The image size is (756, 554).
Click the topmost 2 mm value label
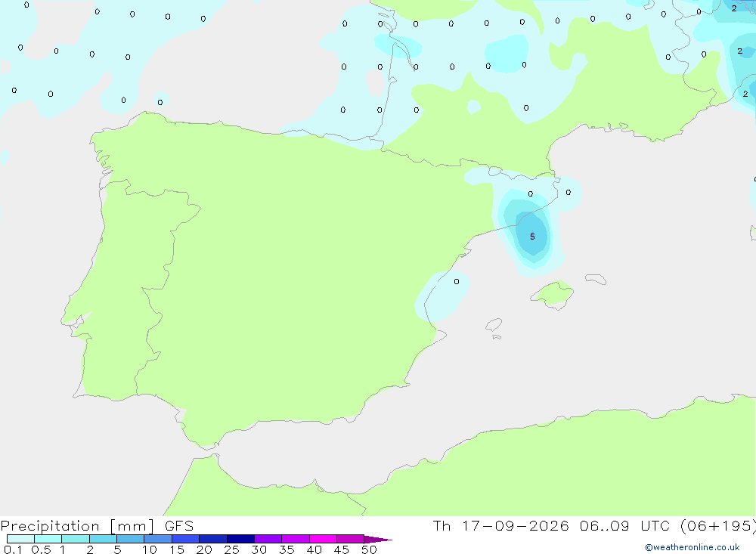(x=734, y=8)
